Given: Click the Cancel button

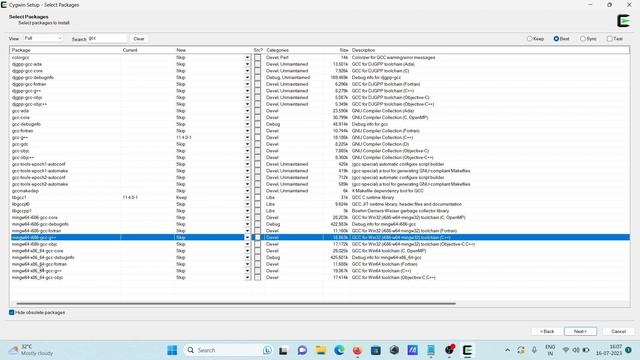Looking at the screenshot, I should 618,331.
